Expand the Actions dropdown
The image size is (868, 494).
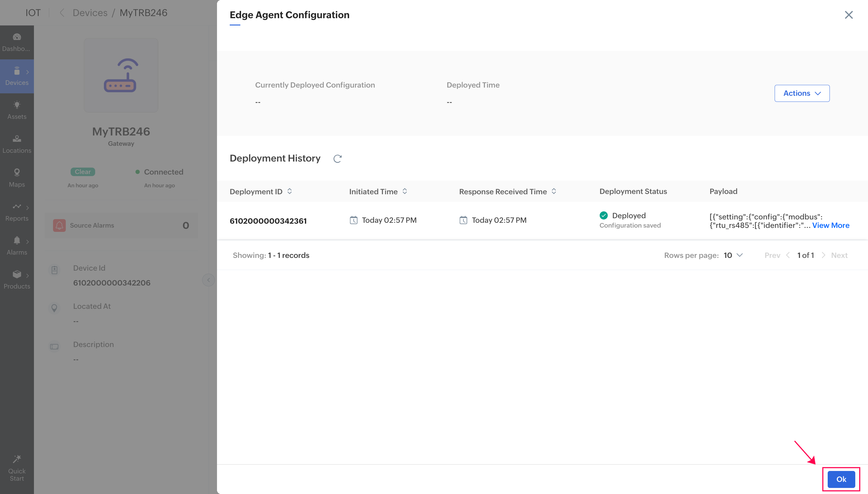point(802,93)
